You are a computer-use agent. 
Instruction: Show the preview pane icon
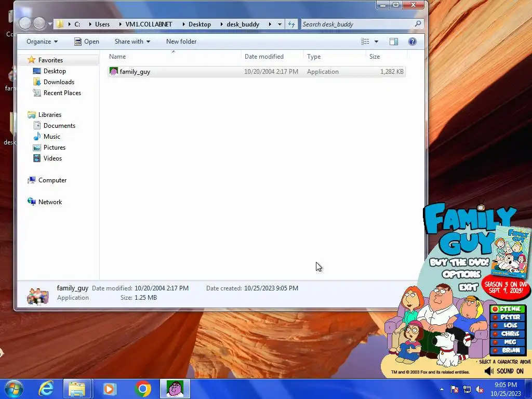tap(394, 42)
